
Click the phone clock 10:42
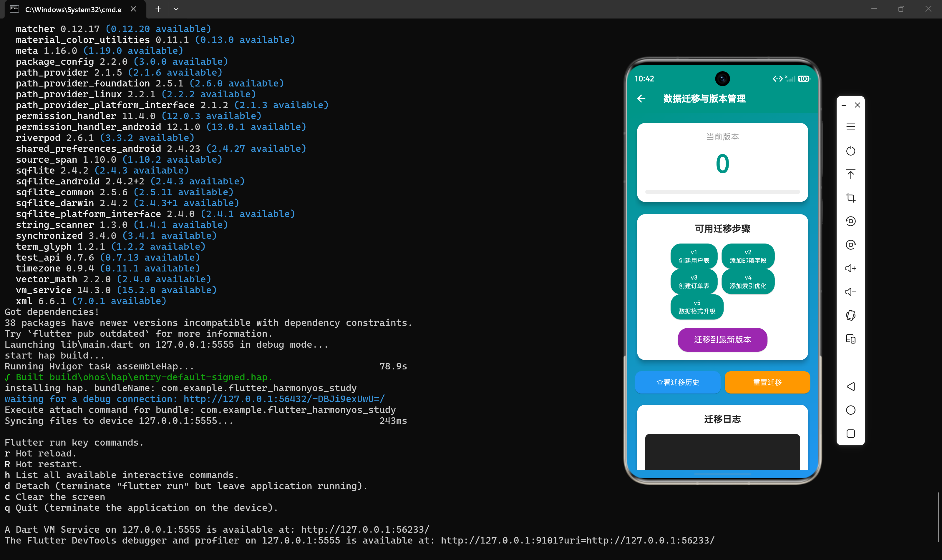click(x=644, y=79)
